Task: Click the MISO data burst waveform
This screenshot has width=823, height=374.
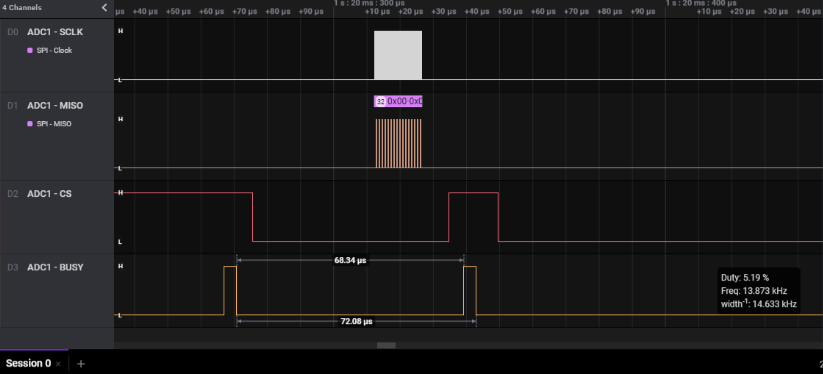Action: (398, 143)
